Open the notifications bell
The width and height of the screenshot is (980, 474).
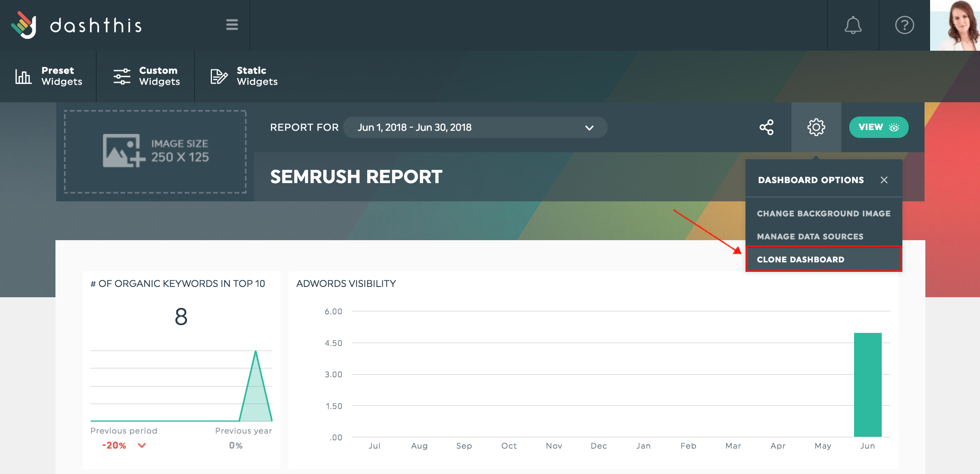[x=853, y=25]
